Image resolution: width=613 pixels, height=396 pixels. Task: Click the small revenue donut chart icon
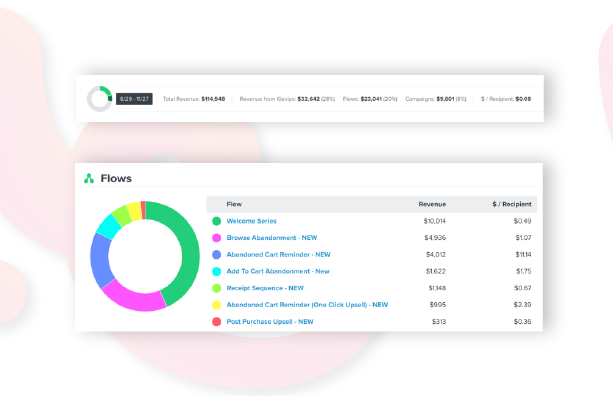(x=99, y=99)
